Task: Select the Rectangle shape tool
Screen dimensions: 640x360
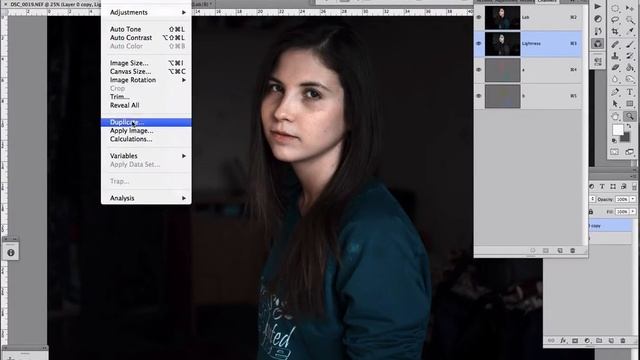Action: [630, 103]
